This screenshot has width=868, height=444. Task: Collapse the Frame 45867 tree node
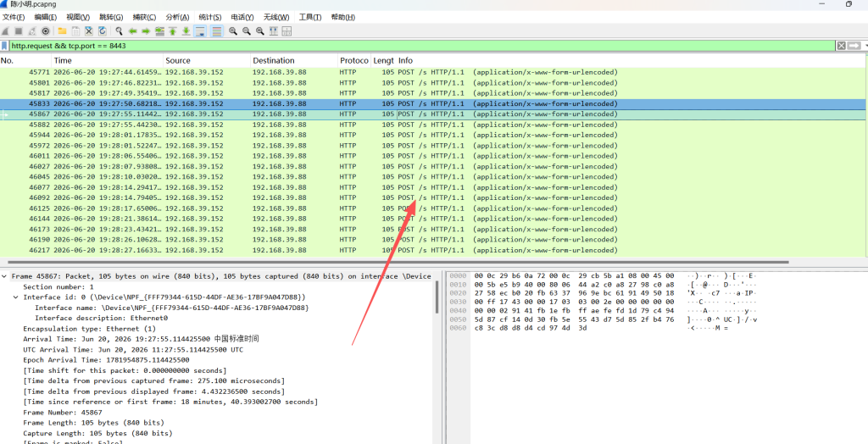(5, 276)
